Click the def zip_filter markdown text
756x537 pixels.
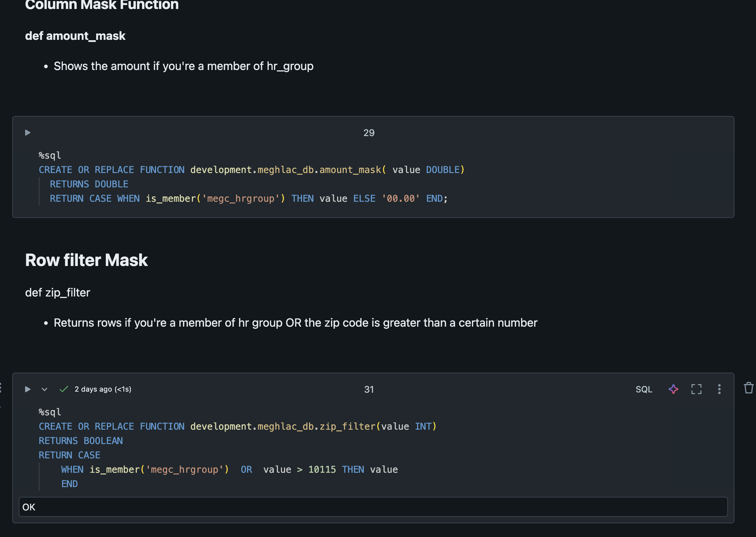pos(57,293)
